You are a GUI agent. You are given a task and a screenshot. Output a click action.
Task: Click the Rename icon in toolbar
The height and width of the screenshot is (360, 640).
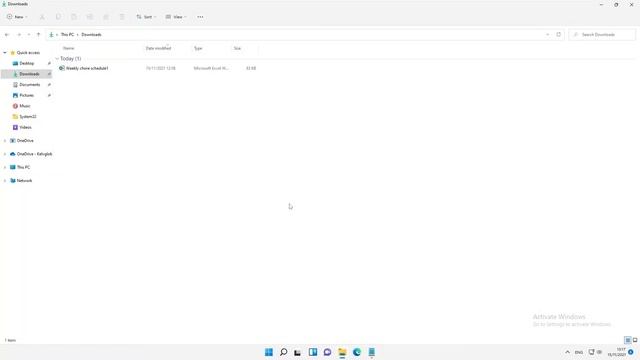(90, 17)
